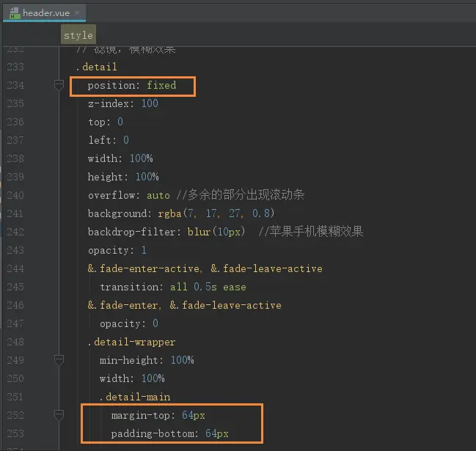This screenshot has height=451, width=476.
Task: Click the .detail selector on line 233
Action: 97,67
